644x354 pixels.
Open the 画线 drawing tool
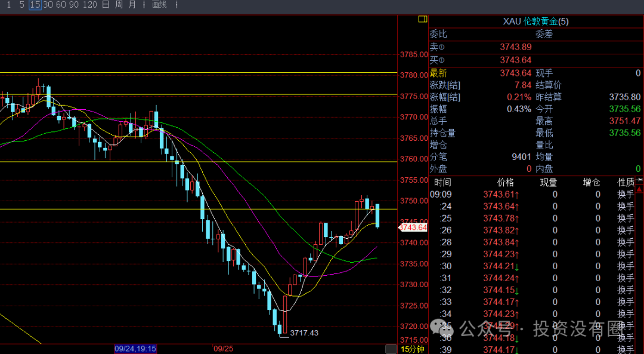coord(159,5)
